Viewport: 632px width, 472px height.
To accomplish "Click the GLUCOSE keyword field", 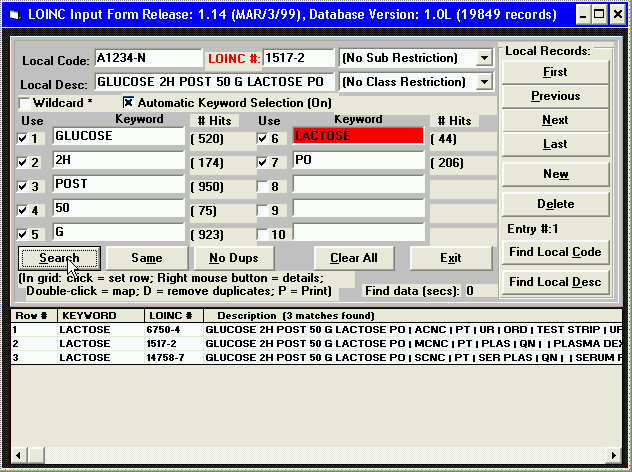I will [118, 136].
